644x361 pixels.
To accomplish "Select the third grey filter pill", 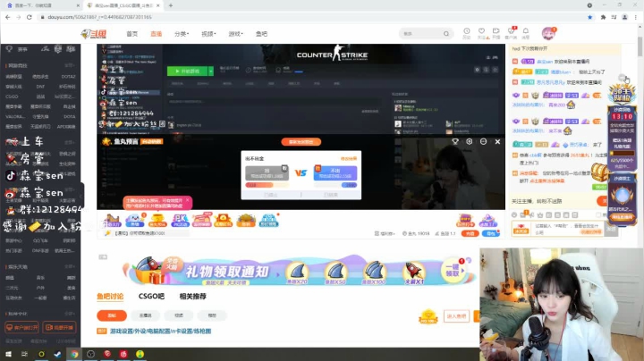I will coord(179,315).
